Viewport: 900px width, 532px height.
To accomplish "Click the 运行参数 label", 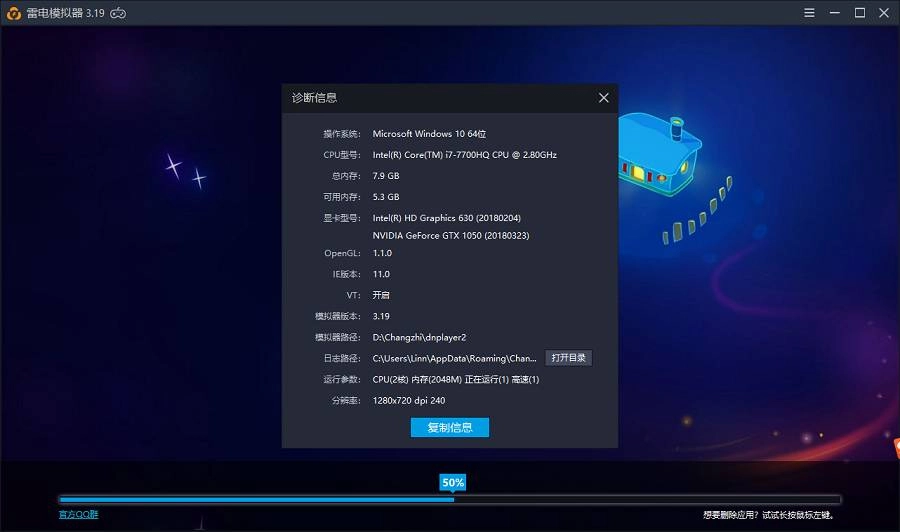I will click(342, 379).
